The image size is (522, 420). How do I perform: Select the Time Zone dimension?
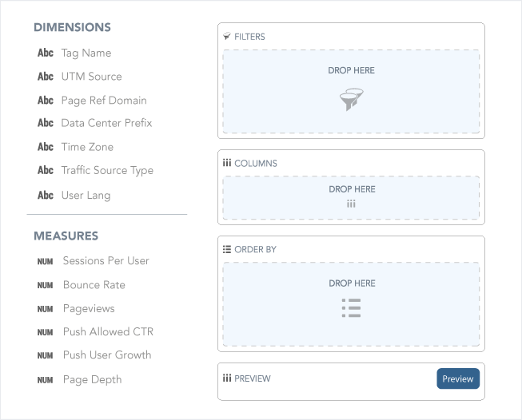point(76,147)
